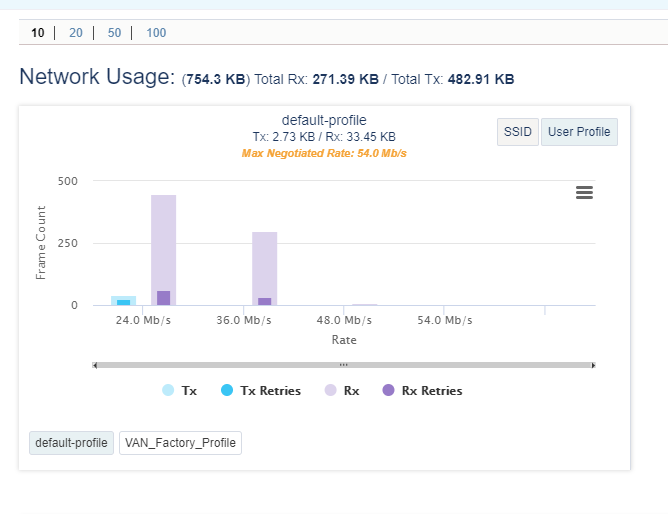This screenshot has height=514, width=668.
Task: Show 100 entries per page
Action: 156,33
